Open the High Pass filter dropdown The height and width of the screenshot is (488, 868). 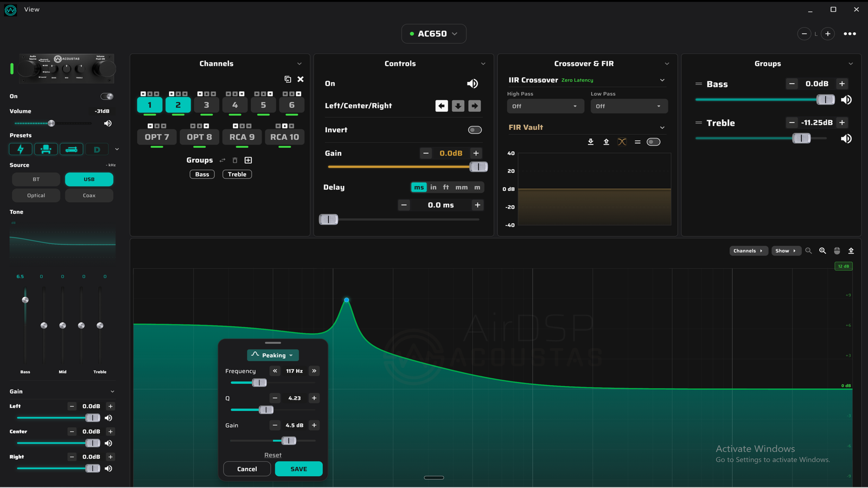coord(545,106)
